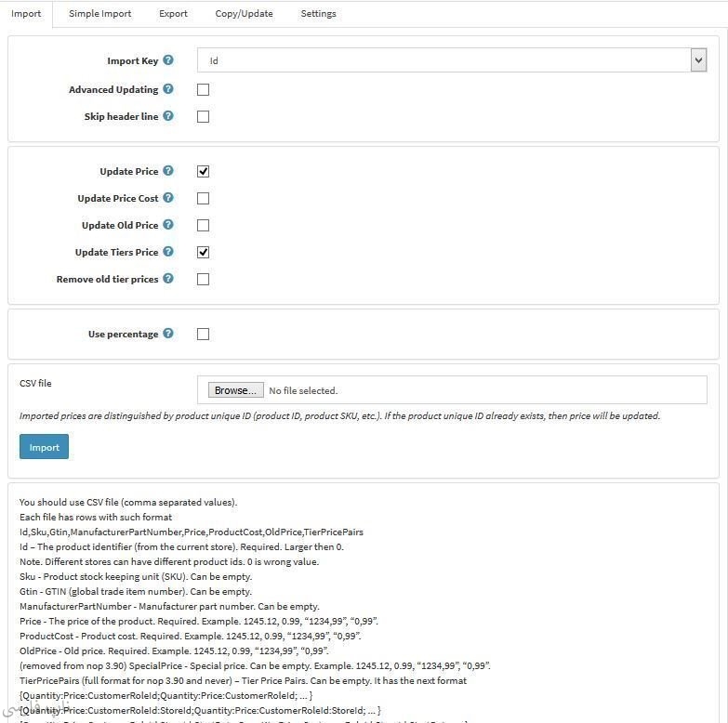The image size is (728, 723).
Task: Click help icon beside Remove old tier prices
Action: 168,279
